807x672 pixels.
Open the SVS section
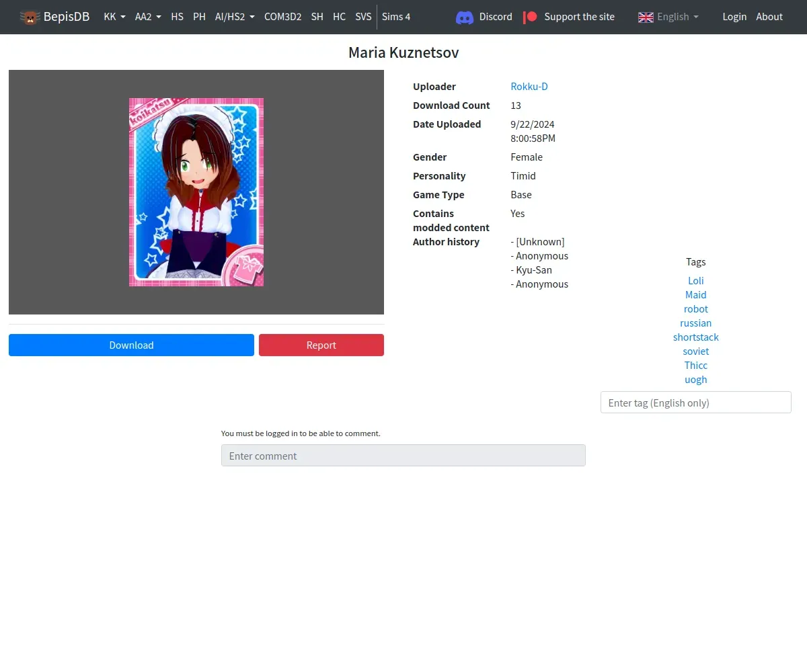tap(363, 17)
